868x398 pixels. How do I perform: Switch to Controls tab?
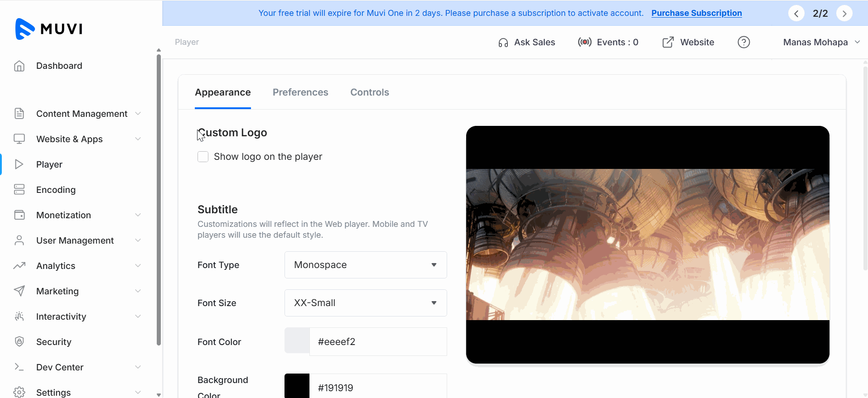click(x=370, y=92)
